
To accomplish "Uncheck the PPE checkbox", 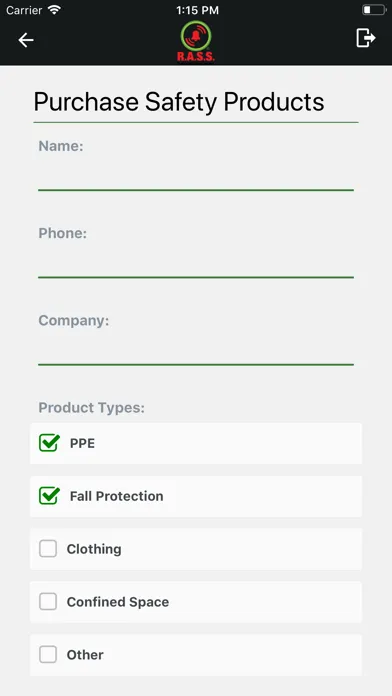I will pyautogui.click(x=49, y=443).
